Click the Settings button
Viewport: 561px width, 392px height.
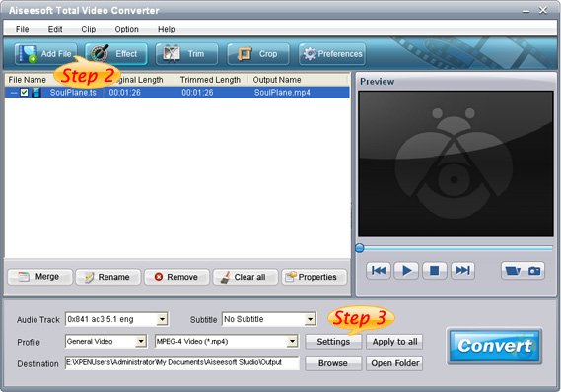pyautogui.click(x=333, y=342)
